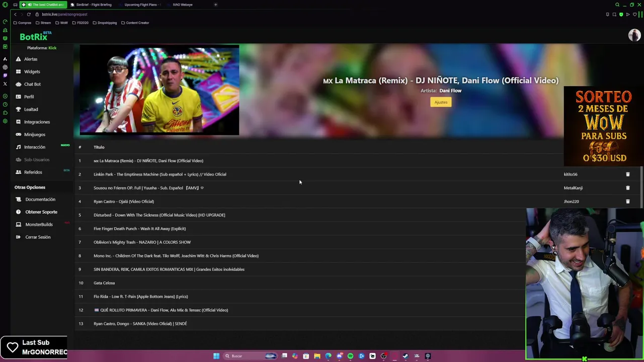Select The best ChatBot tab
This screenshot has height=362, width=644.
coord(44,5)
